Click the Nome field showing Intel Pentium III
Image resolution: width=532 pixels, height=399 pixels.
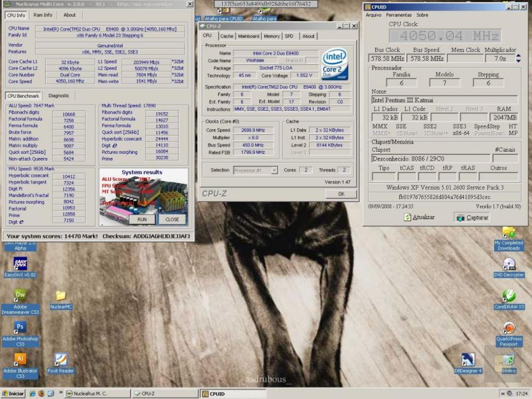[x=444, y=99]
